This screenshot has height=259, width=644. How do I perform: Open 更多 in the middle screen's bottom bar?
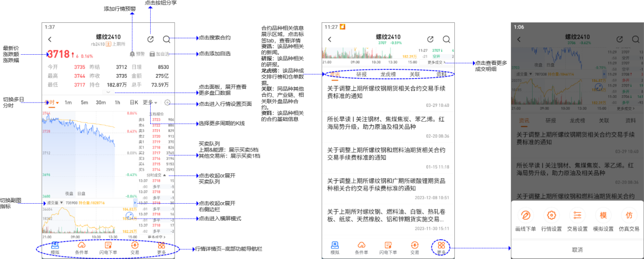click(x=441, y=248)
